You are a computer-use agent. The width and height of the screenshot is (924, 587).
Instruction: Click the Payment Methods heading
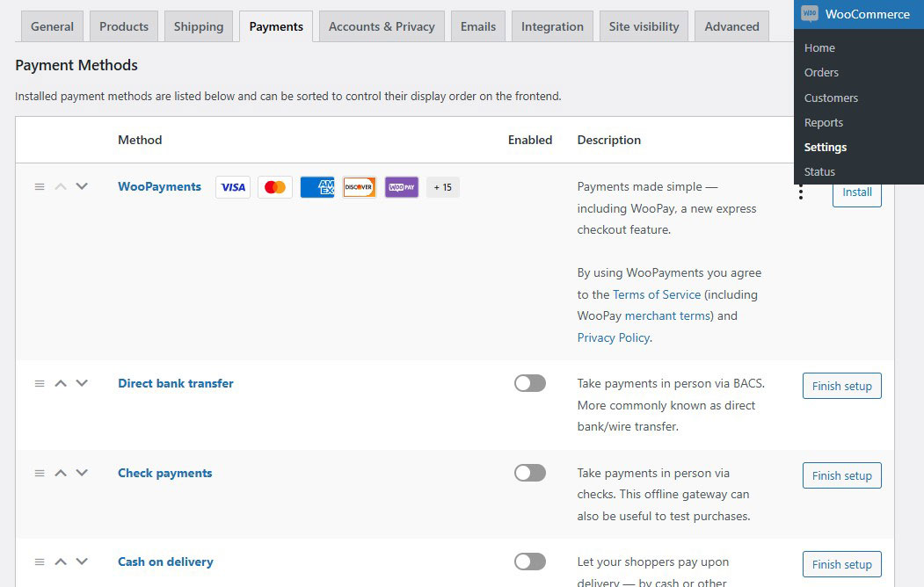point(76,65)
